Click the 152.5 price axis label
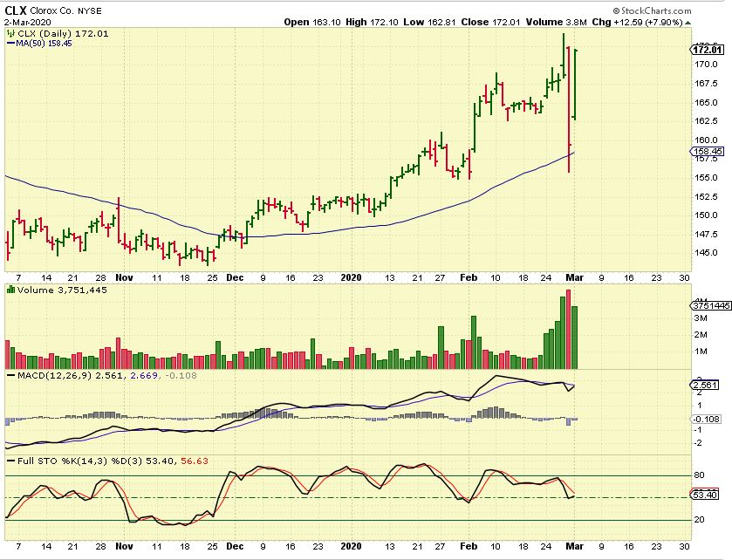The width and height of the screenshot is (732, 560). click(707, 196)
